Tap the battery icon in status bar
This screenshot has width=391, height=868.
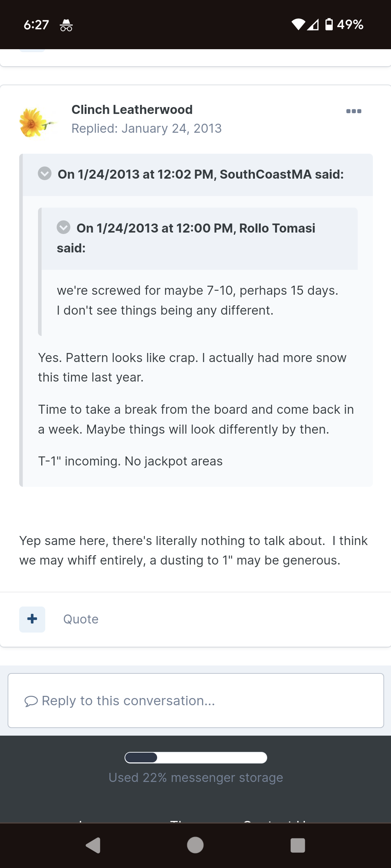coord(329,24)
